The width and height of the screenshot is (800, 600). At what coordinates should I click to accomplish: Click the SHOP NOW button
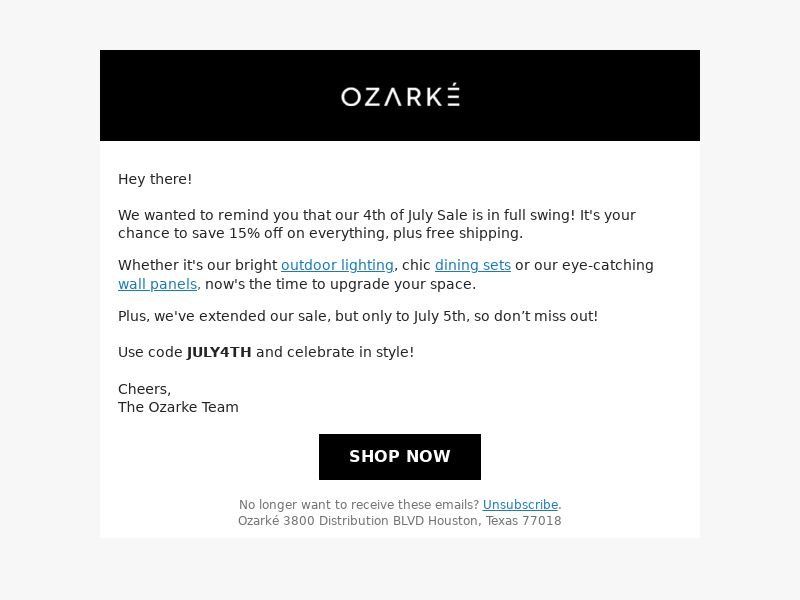point(399,457)
